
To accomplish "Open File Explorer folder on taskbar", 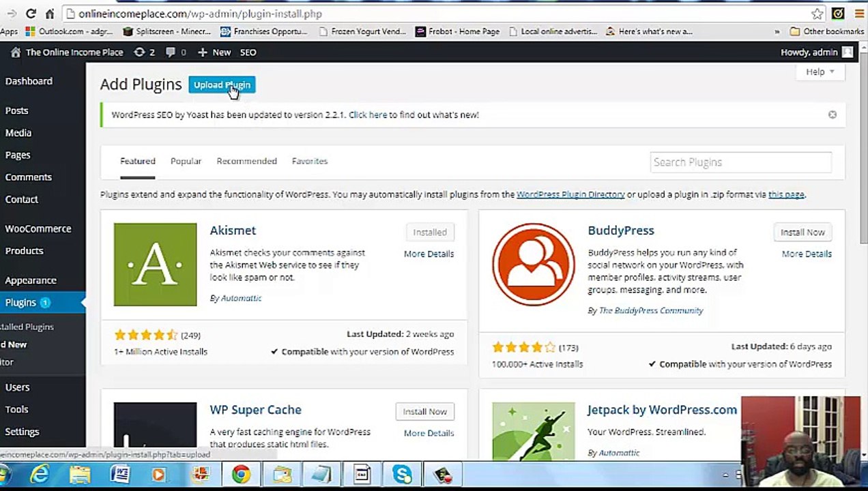I will click(80, 474).
